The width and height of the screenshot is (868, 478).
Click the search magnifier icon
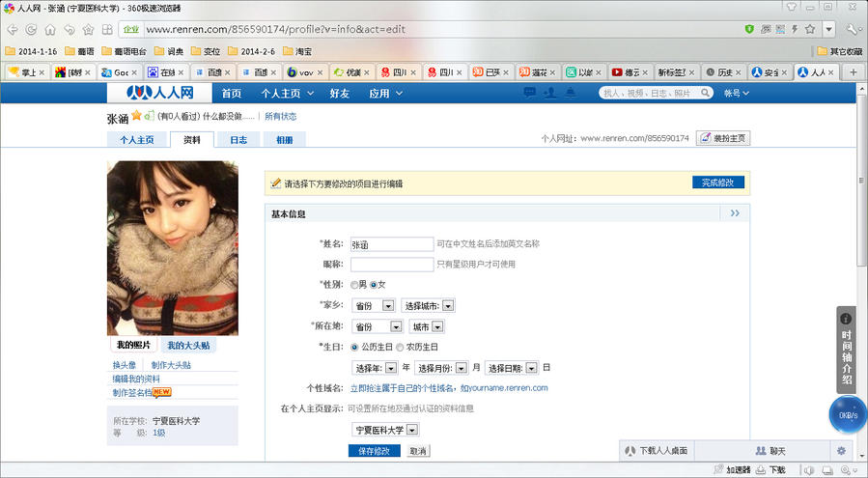(705, 93)
